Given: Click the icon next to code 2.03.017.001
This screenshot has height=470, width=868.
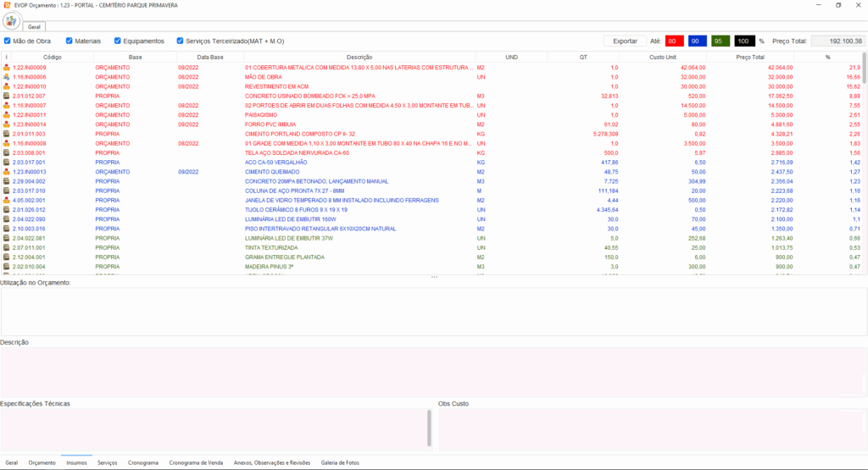Looking at the screenshot, I should pyautogui.click(x=7, y=162).
